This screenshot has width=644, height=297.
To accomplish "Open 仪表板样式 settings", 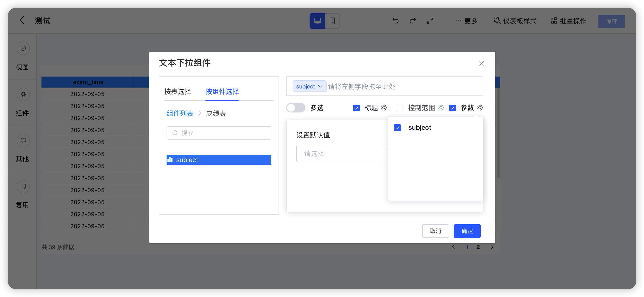I will click(515, 21).
